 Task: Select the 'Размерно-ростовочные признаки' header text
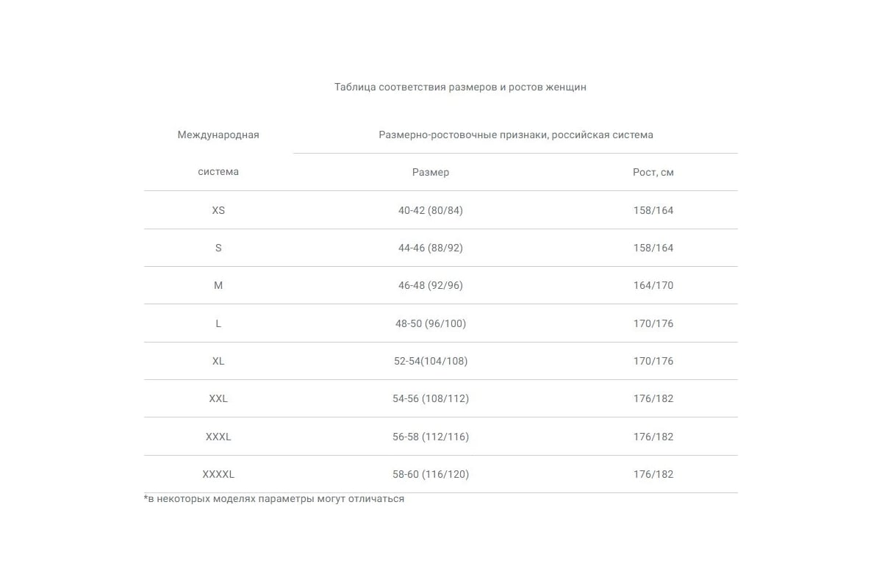pos(515,135)
